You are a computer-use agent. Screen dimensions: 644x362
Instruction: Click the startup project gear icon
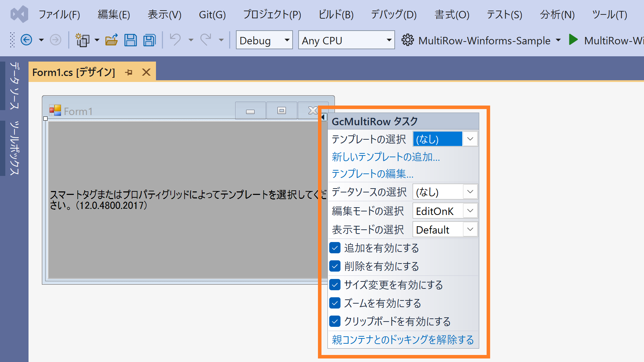click(408, 40)
